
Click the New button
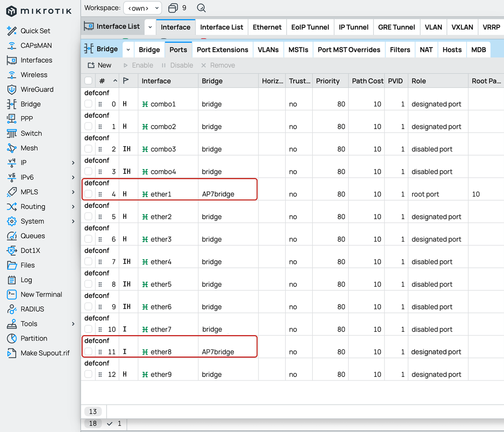point(100,65)
